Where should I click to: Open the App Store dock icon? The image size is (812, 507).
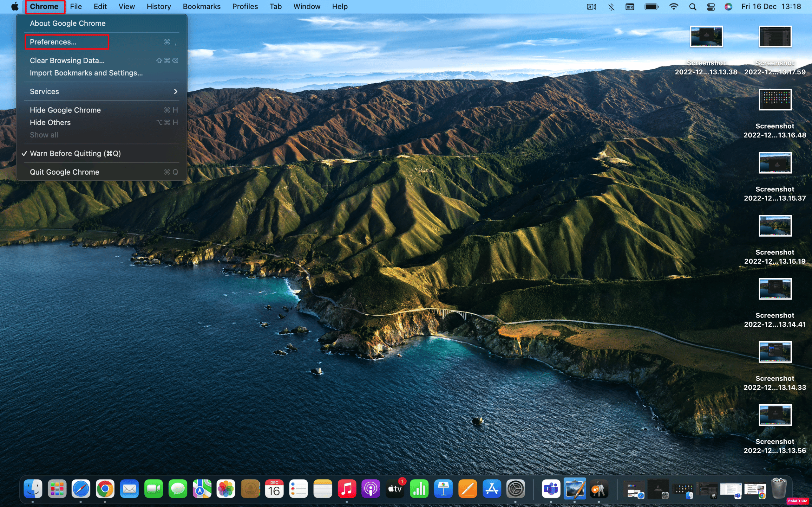coord(492,489)
